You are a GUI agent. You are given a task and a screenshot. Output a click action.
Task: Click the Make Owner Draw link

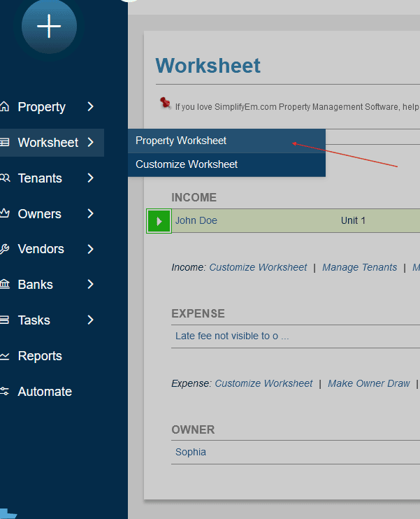pos(368,383)
